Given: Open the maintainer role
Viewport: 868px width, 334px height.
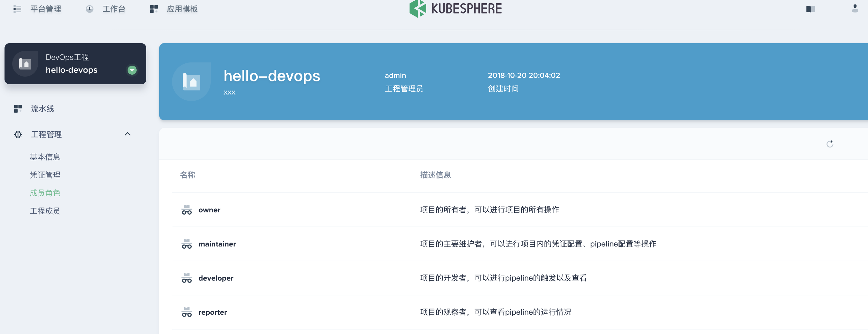Looking at the screenshot, I should (x=217, y=244).
